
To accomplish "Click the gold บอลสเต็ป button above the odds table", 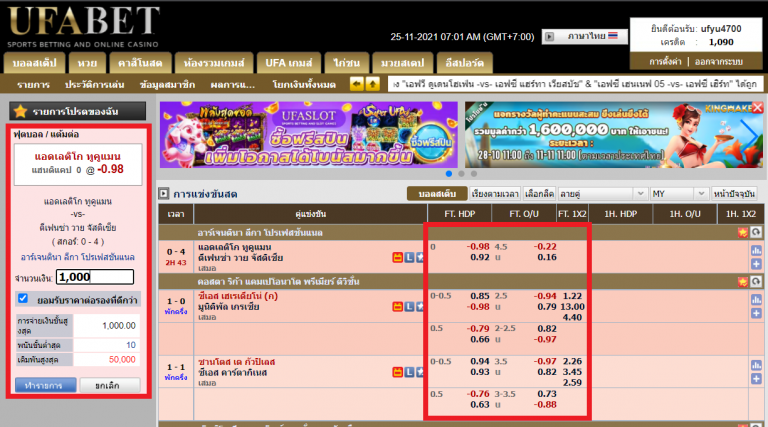I will 437,194.
